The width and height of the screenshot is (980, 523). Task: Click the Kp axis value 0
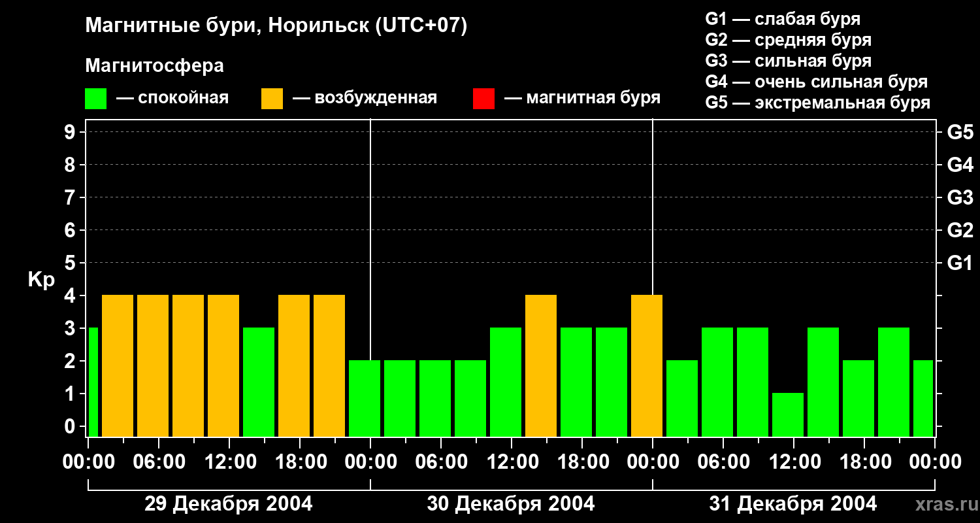(71, 426)
